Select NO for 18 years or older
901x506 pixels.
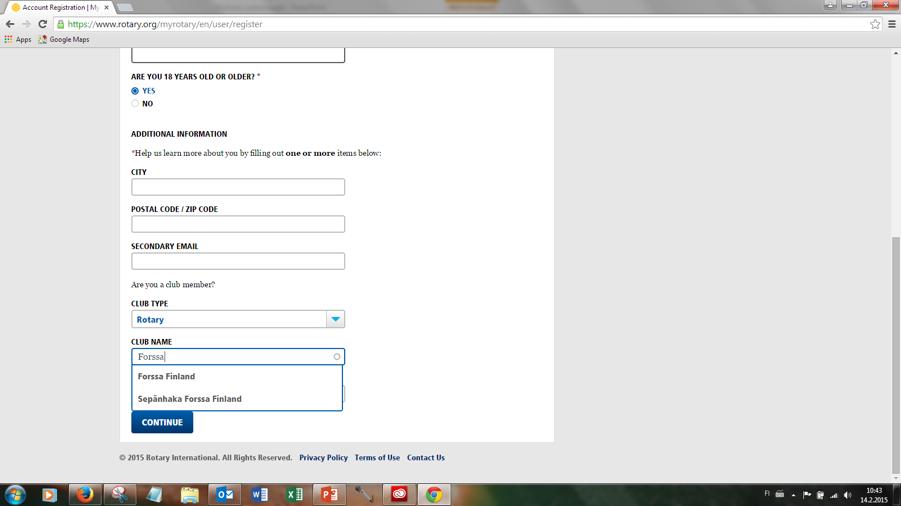135,103
